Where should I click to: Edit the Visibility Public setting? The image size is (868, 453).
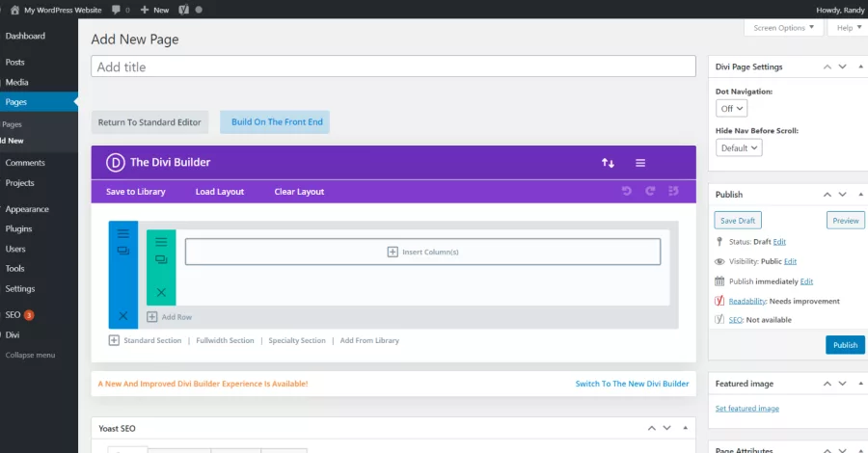click(790, 261)
